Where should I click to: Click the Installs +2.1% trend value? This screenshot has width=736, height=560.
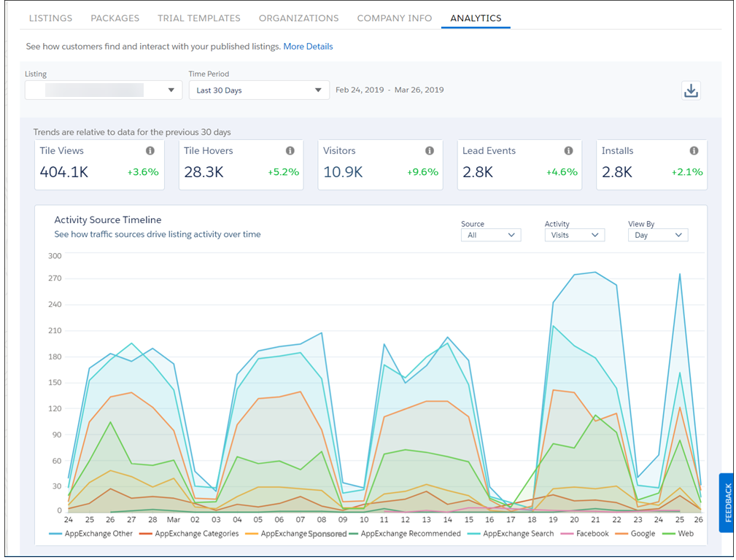[687, 172]
